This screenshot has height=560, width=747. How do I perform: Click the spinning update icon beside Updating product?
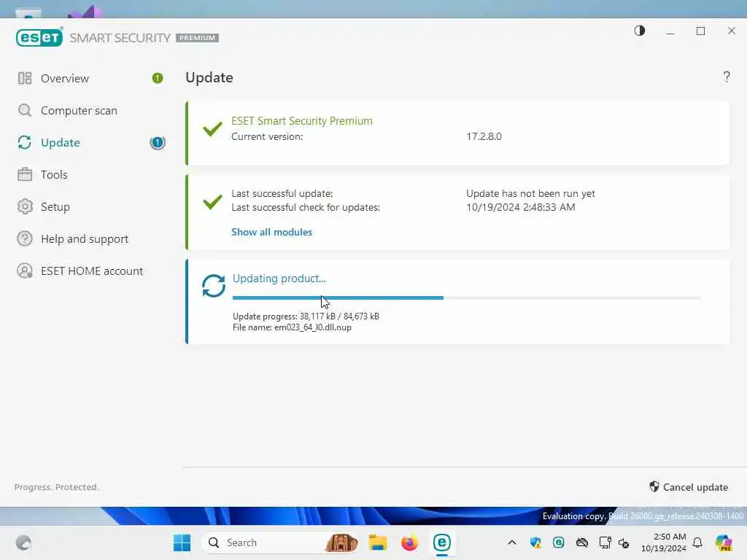214,286
